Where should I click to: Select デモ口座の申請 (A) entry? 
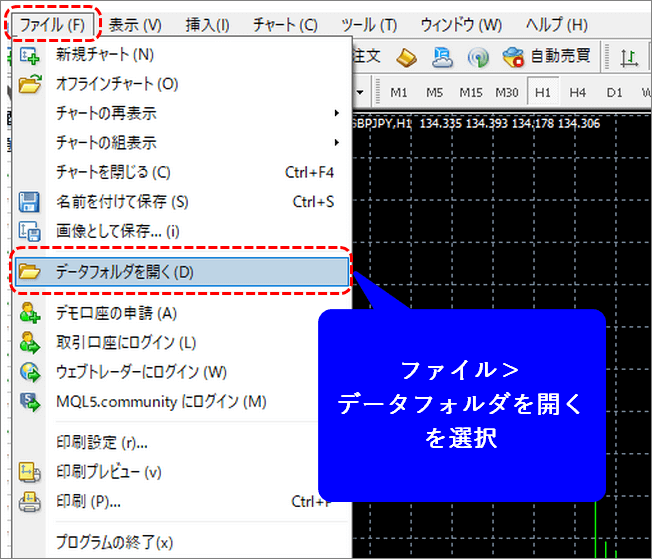coord(180,313)
